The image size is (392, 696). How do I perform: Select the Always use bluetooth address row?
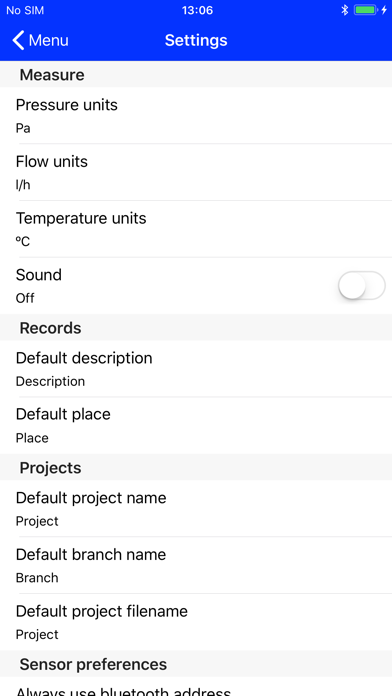(196, 687)
